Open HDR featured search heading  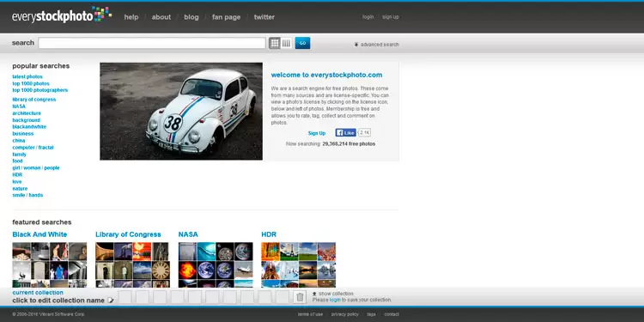coord(269,234)
